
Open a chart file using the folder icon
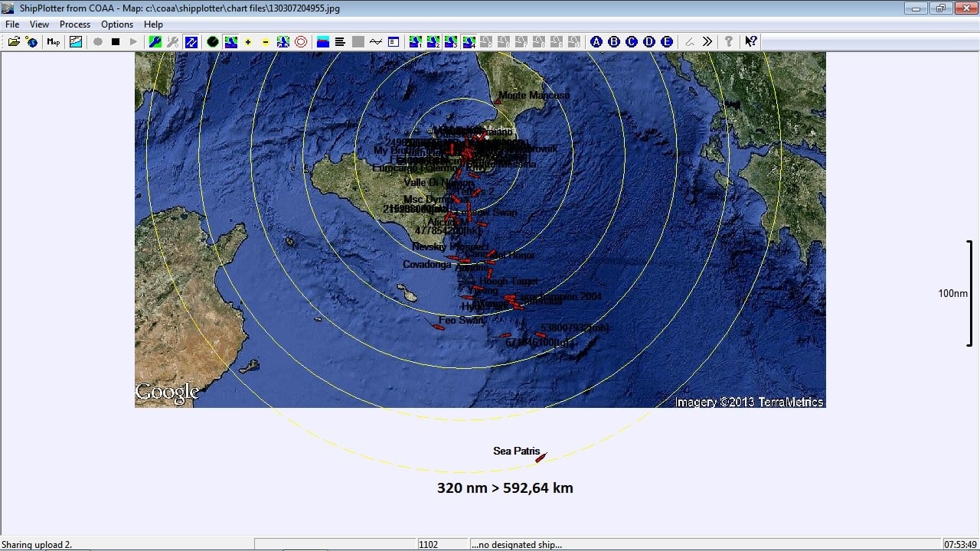pos(15,42)
